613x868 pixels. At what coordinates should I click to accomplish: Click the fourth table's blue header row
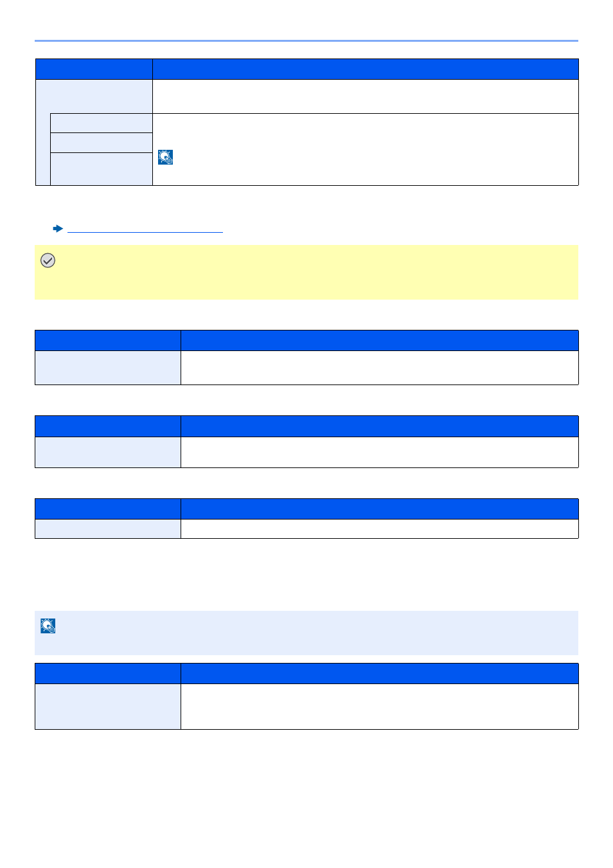(x=306, y=509)
